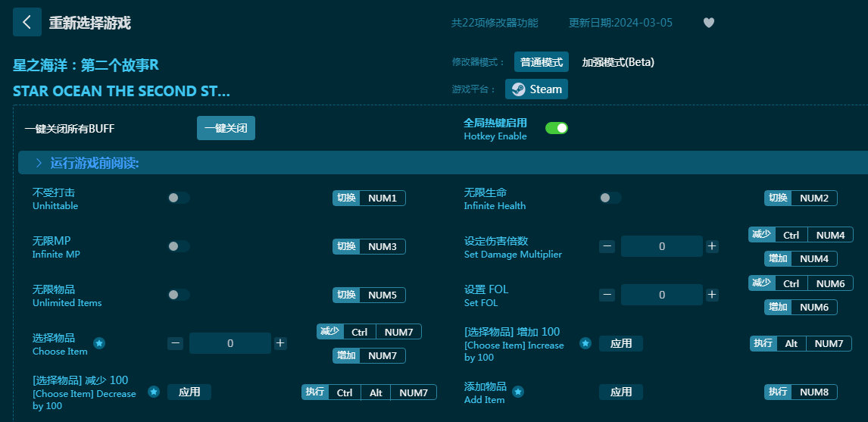The width and height of the screenshot is (868, 422).
Task: Click star icon next to Add Item
Action: pos(517,392)
